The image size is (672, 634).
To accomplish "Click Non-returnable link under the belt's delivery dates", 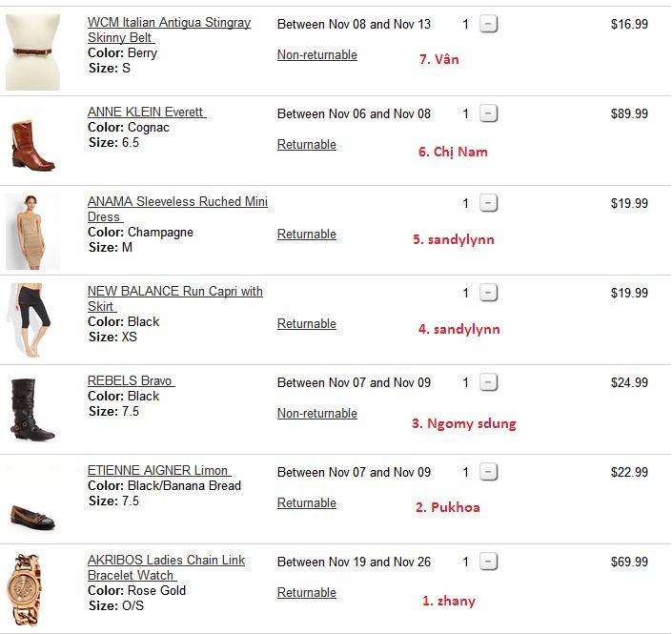I will pyautogui.click(x=316, y=54).
